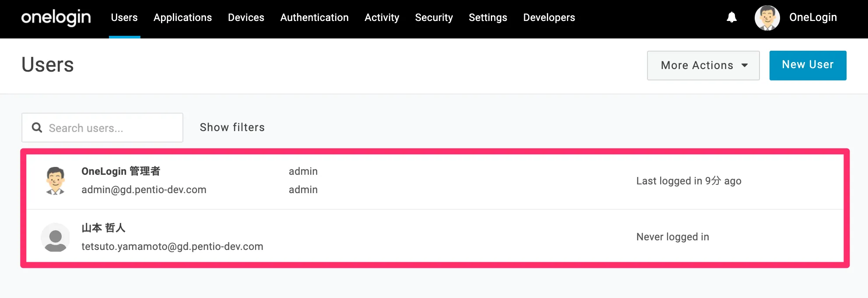Click the OneLogin logo in header

(x=56, y=17)
